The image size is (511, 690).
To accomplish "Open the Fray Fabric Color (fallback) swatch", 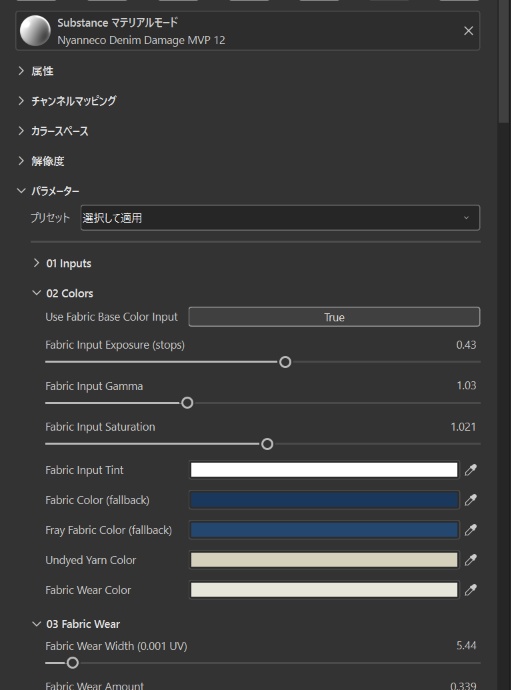I will click(324, 530).
